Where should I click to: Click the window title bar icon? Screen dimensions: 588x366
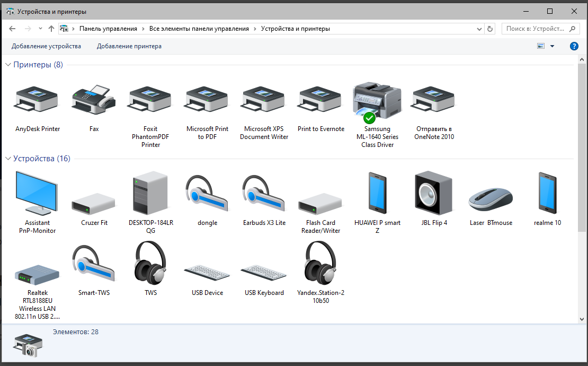(10, 12)
